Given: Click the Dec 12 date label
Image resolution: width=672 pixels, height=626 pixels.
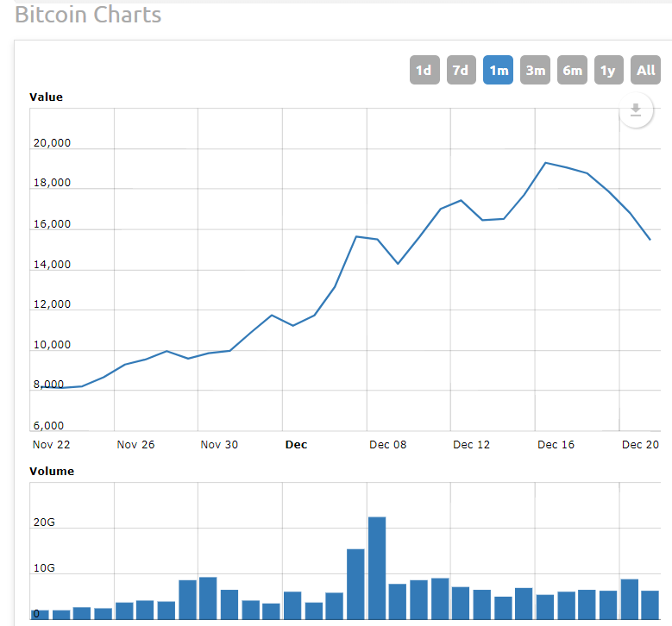Looking at the screenshot, I should click(x=471, y=445).
